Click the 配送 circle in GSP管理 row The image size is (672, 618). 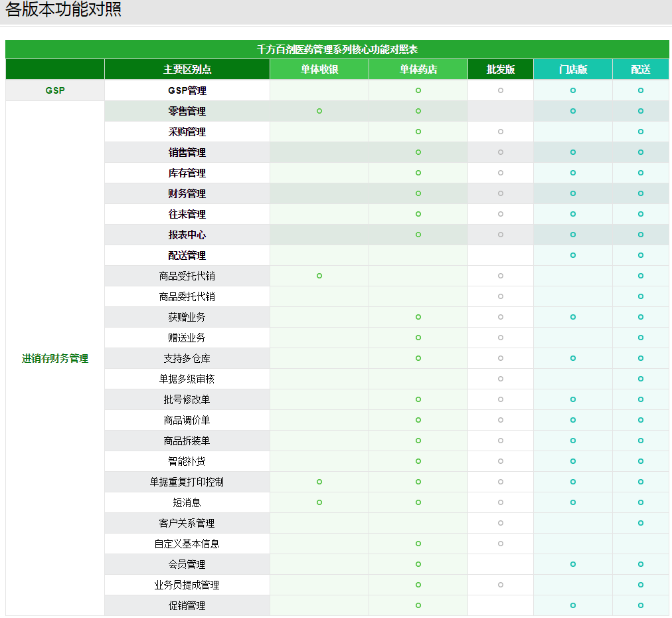tap(641, 90)
